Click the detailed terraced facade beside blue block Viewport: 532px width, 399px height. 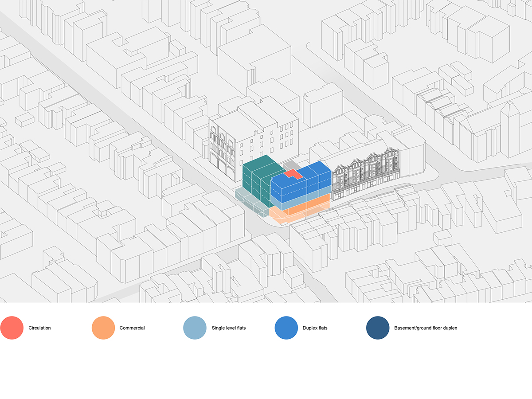367,175
